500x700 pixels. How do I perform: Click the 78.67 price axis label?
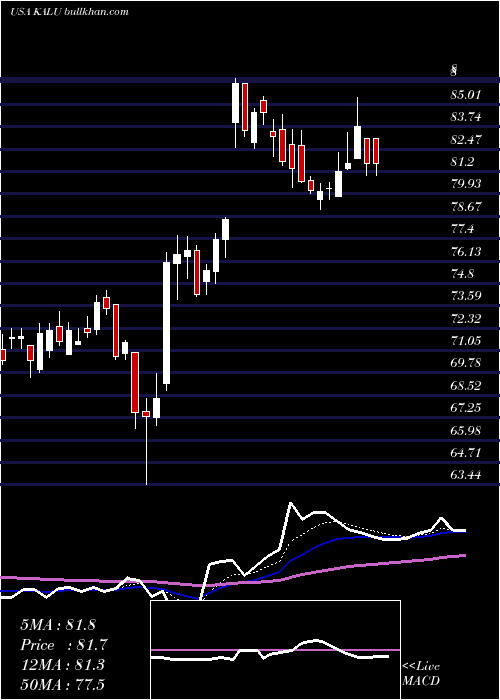466,207
